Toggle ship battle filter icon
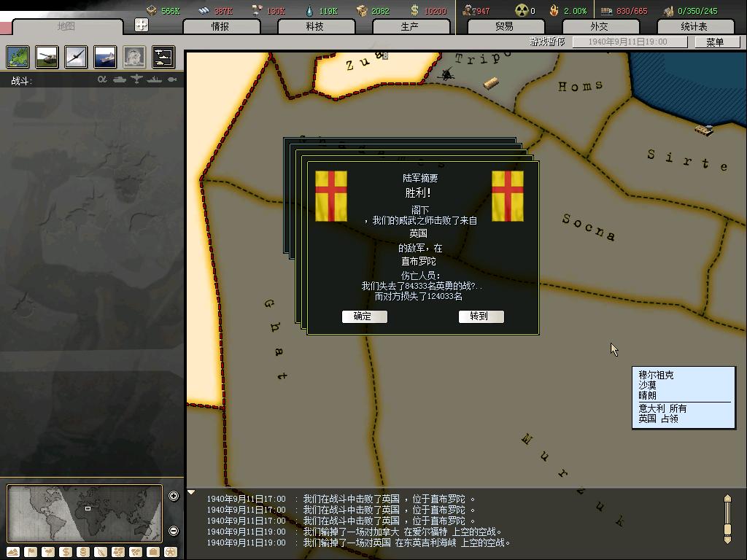This screenshot has height=560, width=747. 155,79
